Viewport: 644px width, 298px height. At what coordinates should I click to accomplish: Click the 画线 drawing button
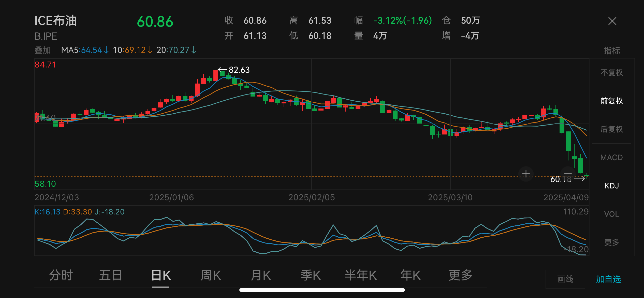coord(565,279)
